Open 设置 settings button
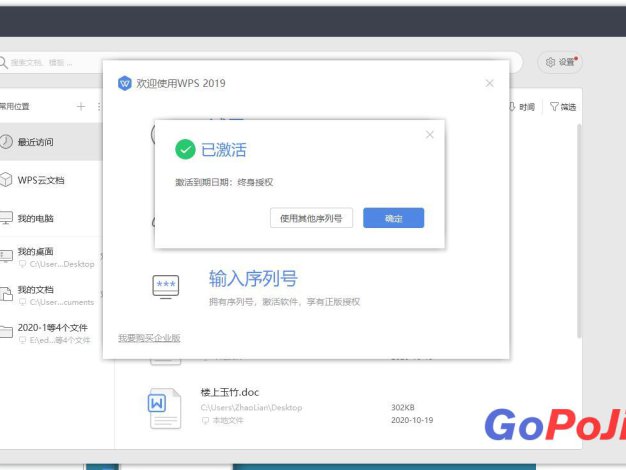Image resolution: width=626 pixels, height=470 pixels. 560,62
